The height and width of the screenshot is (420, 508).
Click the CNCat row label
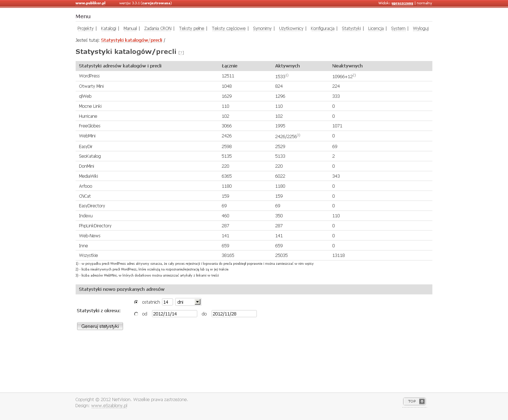tap(85, 196)
